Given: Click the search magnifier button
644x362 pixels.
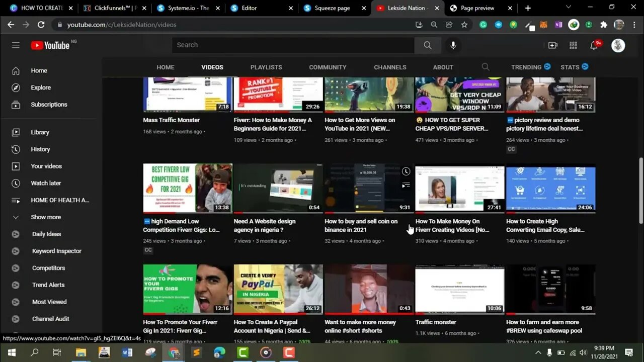Looking at the screenshot, I should 428,45.
